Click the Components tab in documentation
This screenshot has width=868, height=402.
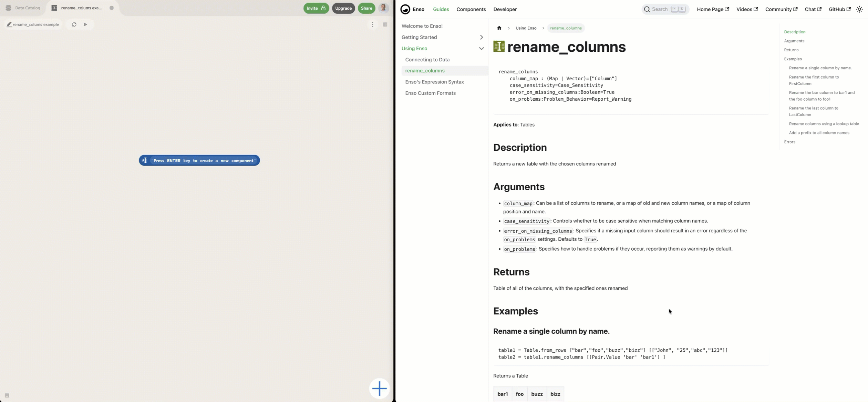click(x=471, y=9)
